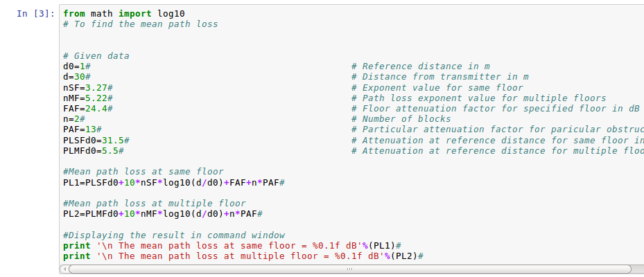
Task: Place cursor on the d=30 assignment
Action: click(76, 77)
